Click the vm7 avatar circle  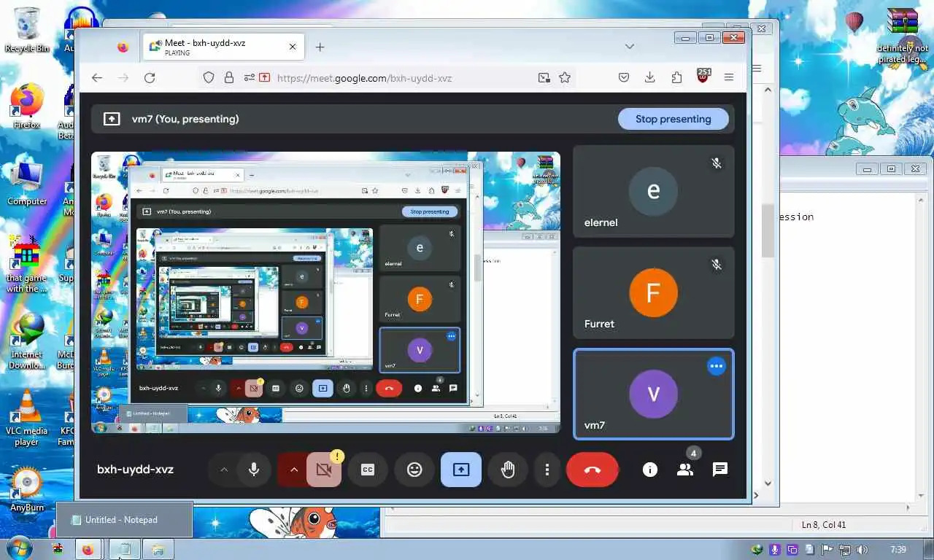[x=653, y=394]
